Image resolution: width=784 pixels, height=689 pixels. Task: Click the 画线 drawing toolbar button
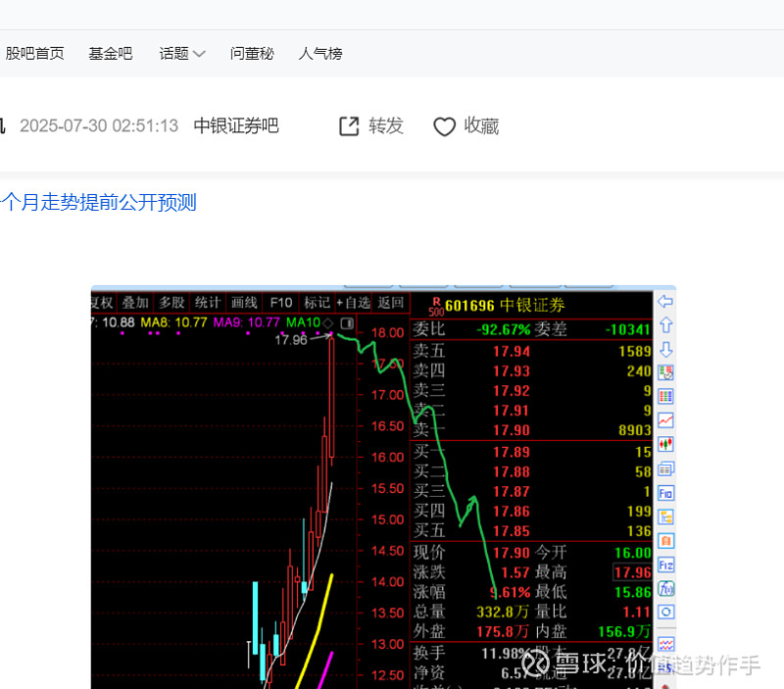[x=244, y=303]
